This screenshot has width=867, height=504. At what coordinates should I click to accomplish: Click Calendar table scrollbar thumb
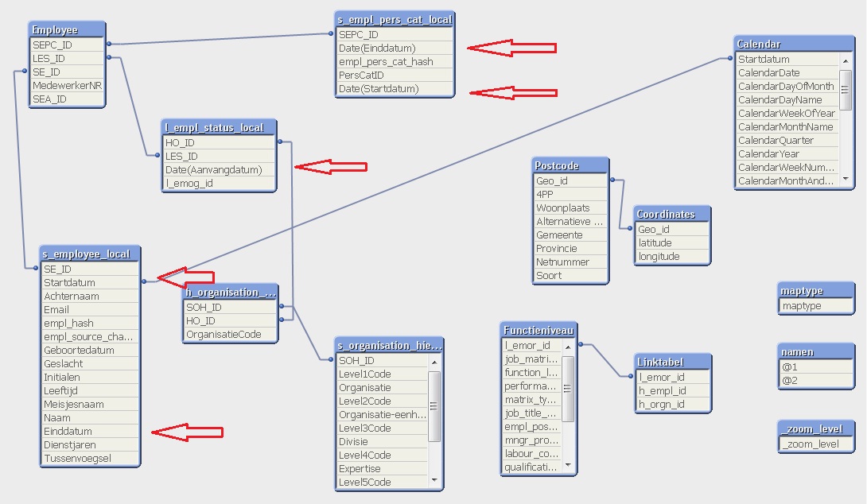point(846,90)
